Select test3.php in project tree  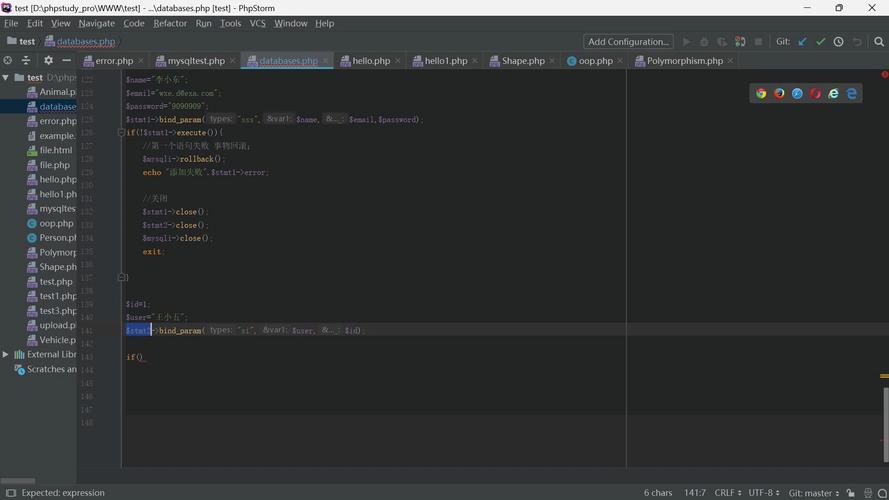pos(52,311)
